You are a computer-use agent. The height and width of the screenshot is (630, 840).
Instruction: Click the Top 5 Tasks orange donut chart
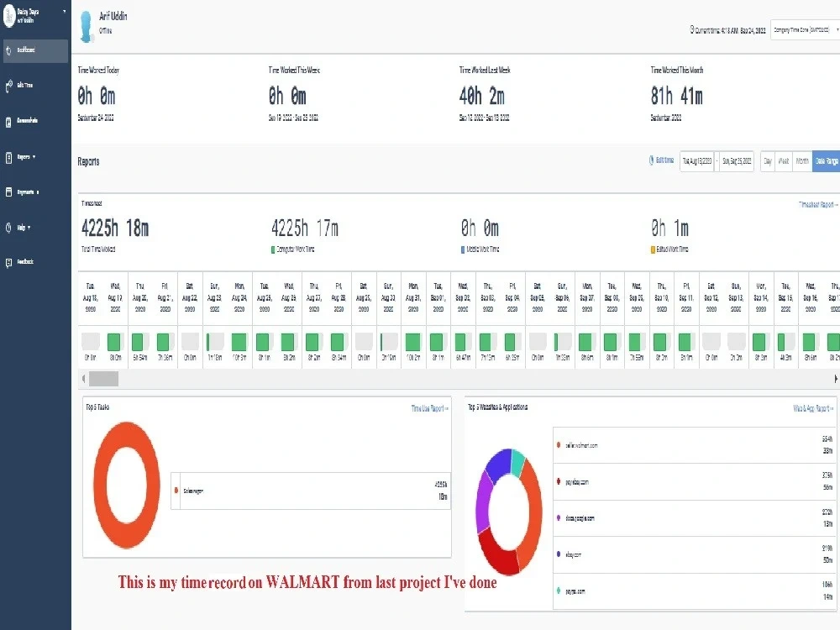127,485
